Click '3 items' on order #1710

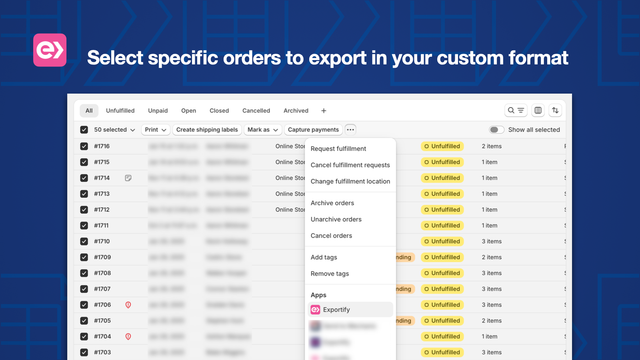coord(491,241)
